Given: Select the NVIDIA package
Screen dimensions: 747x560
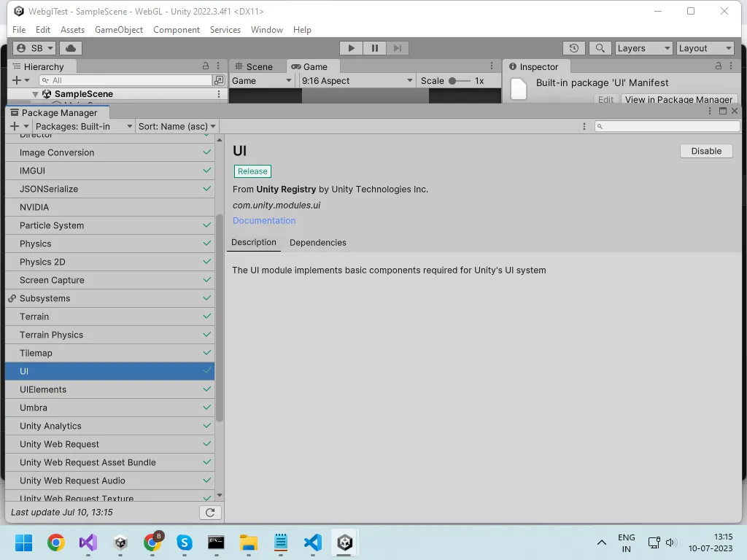Looking at the screenshot, I should [109, 207].
